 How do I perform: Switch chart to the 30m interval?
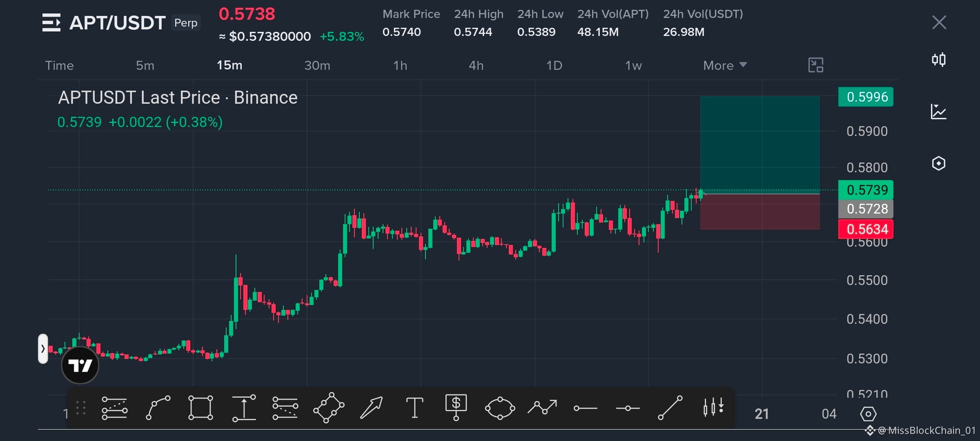click(x=317, y=65)
